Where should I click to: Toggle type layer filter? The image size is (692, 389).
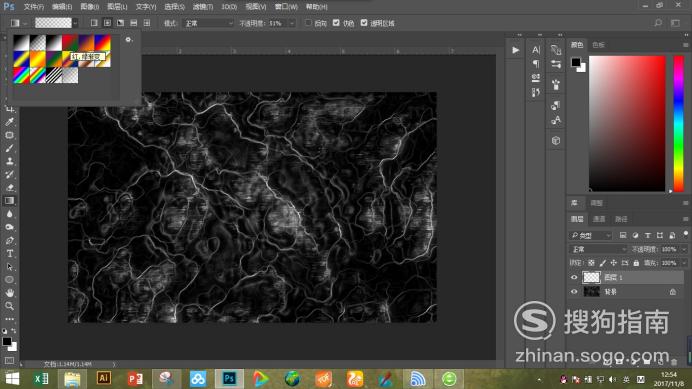click(x=647, y=235)
